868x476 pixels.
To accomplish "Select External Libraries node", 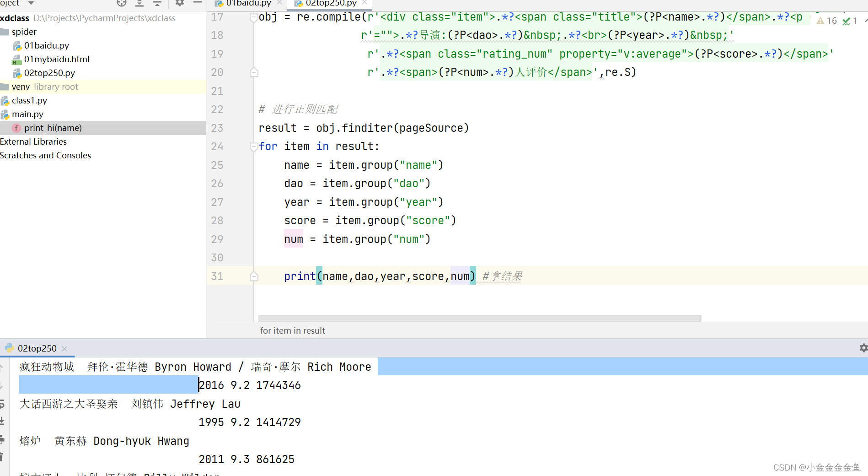I will coord(33,141).
